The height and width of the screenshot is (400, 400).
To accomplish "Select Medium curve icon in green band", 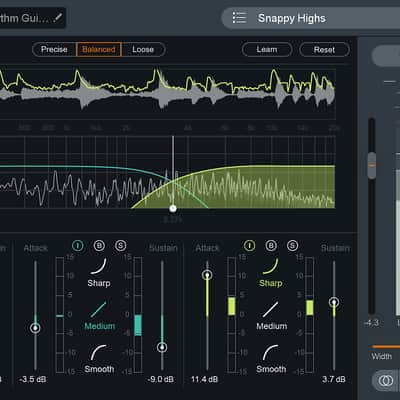I will click(x=270, y=310).
